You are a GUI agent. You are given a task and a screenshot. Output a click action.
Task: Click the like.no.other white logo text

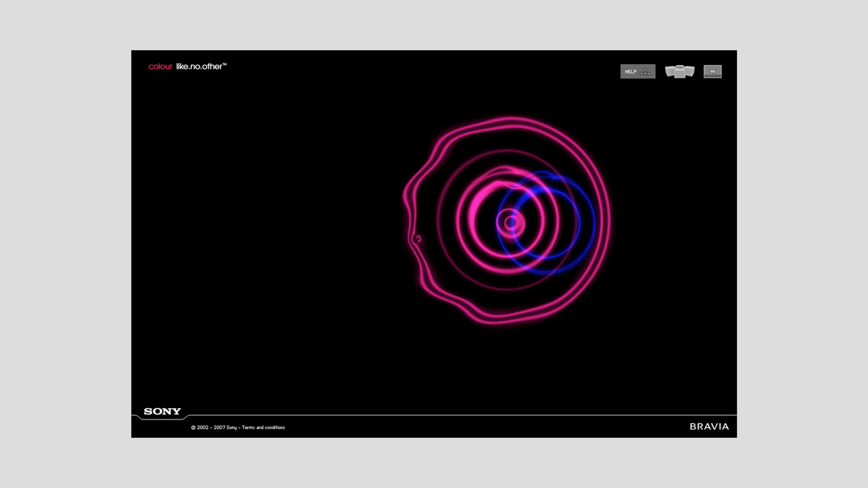(x=199, y=67)
